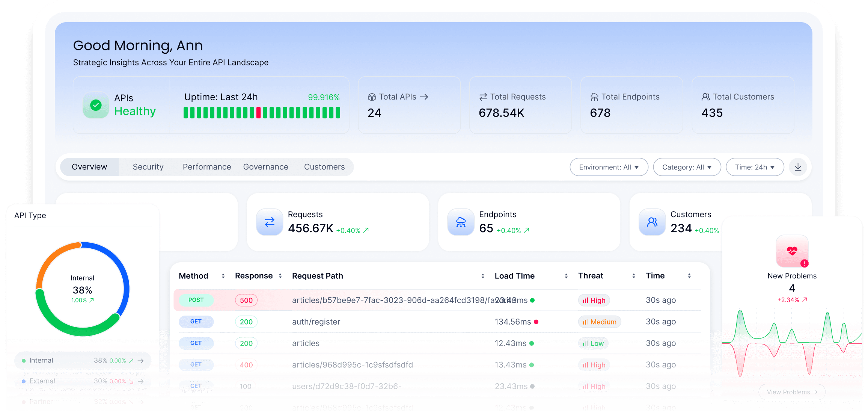The image size is (868, 411).
Task: Sort table by Request Path arrows
Action: 483,276
